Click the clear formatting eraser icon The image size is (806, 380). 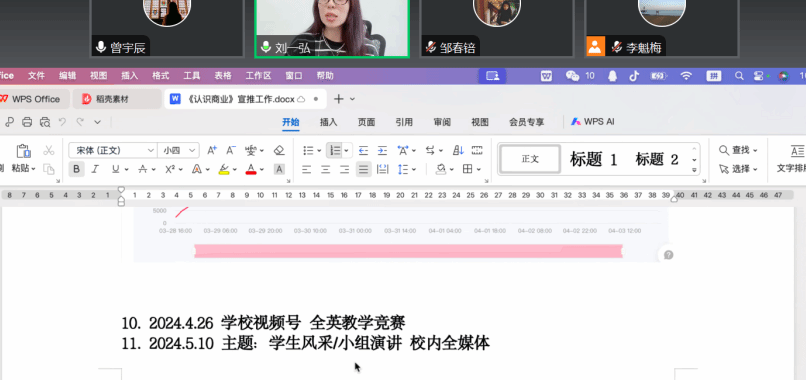tap(279, 150)
